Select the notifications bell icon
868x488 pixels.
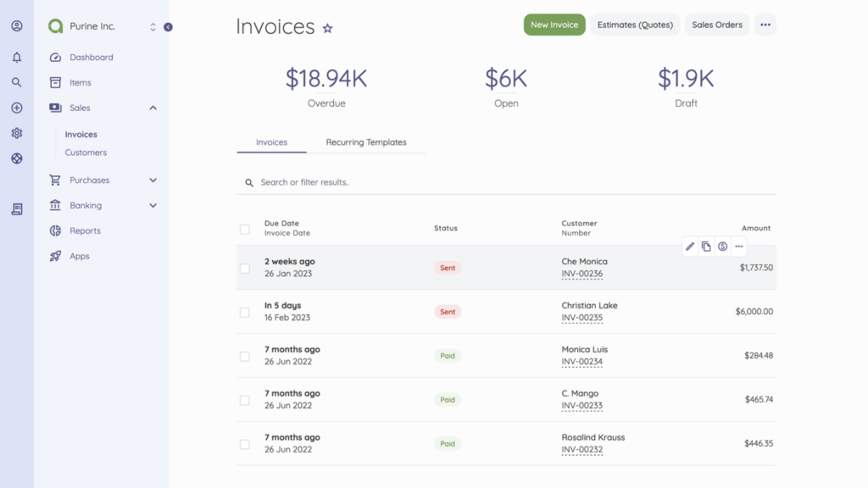(x=16, y=57)
